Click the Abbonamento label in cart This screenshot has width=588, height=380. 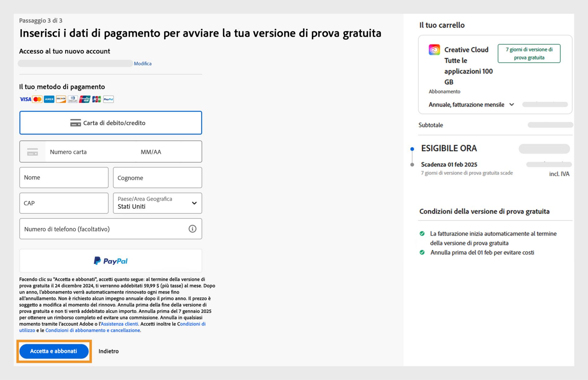[444, 91]
